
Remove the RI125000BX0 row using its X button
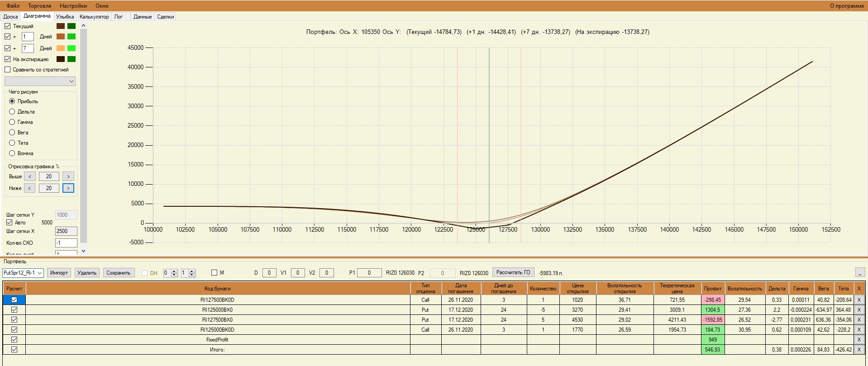tap(859, 310)
